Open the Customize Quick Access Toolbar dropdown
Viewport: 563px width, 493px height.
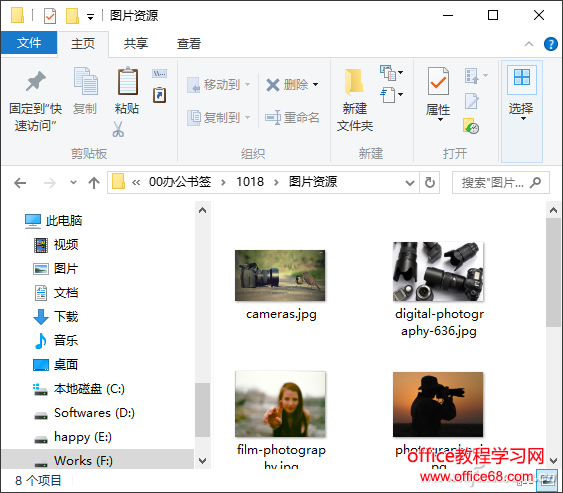pos(90,17)
